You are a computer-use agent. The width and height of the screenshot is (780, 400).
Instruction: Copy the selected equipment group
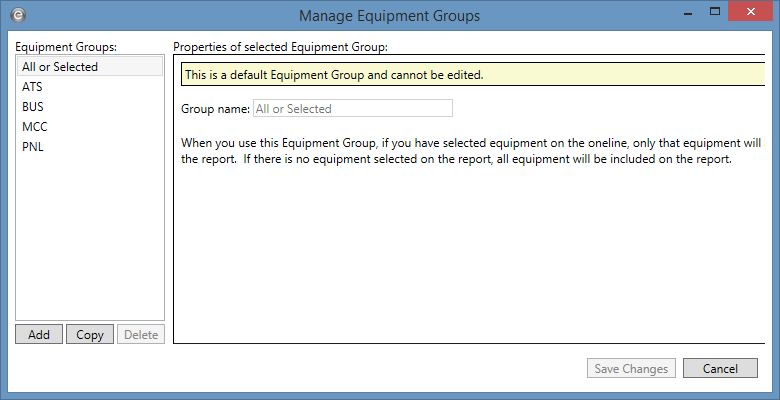click(90, 335)
